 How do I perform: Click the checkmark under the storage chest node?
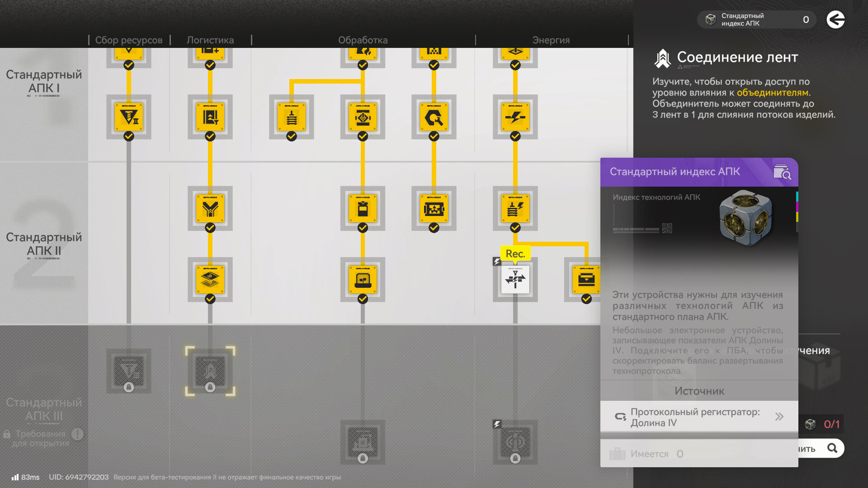click(586, 299)
